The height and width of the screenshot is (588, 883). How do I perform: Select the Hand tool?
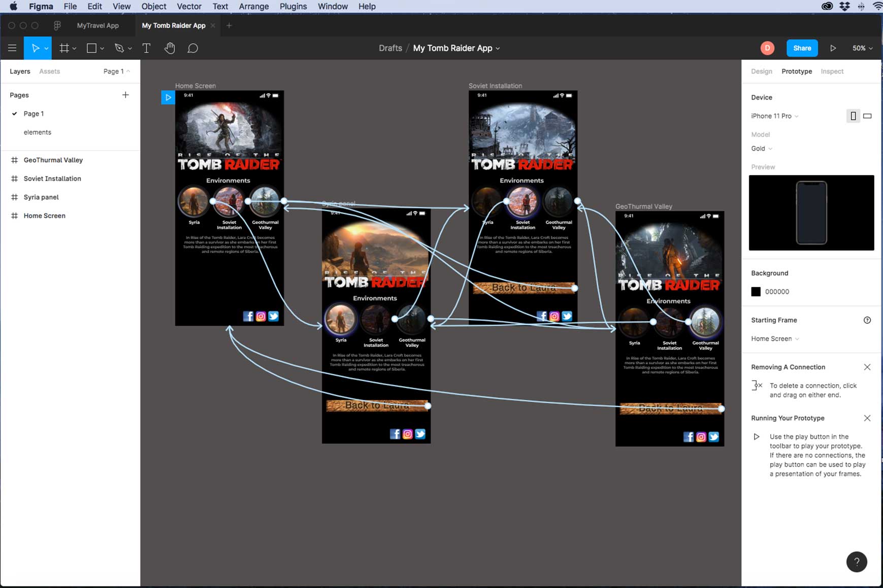click(170, 48)
